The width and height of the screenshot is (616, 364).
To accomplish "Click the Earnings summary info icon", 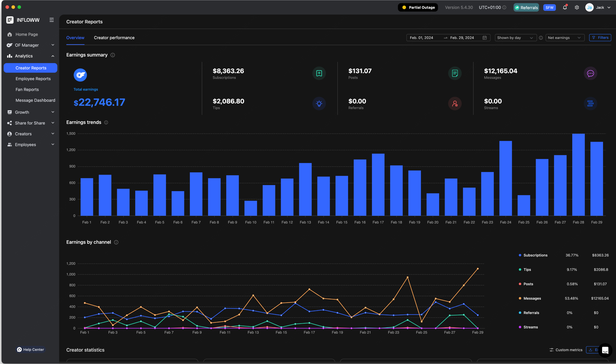I will click(113, 55).
